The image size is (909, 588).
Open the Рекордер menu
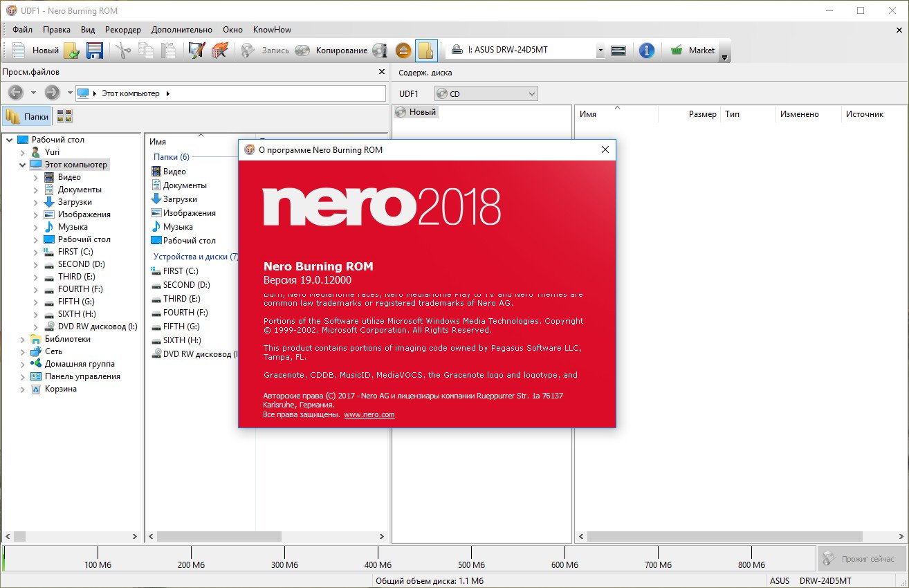tap(123, 30)
